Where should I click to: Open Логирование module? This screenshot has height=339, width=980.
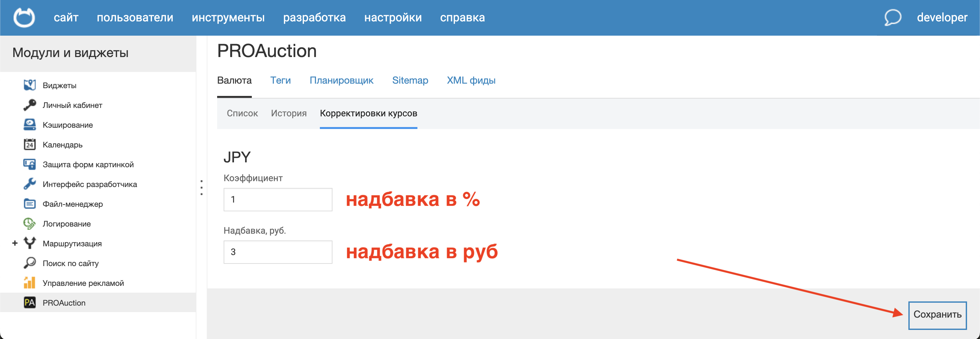point(66,224)
